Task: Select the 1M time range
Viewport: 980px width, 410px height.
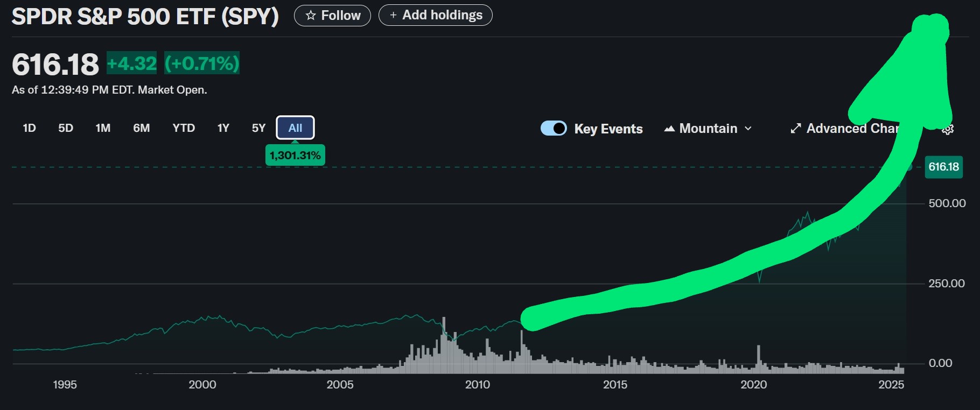Action: pyautogui.click(x=103, y=128)
